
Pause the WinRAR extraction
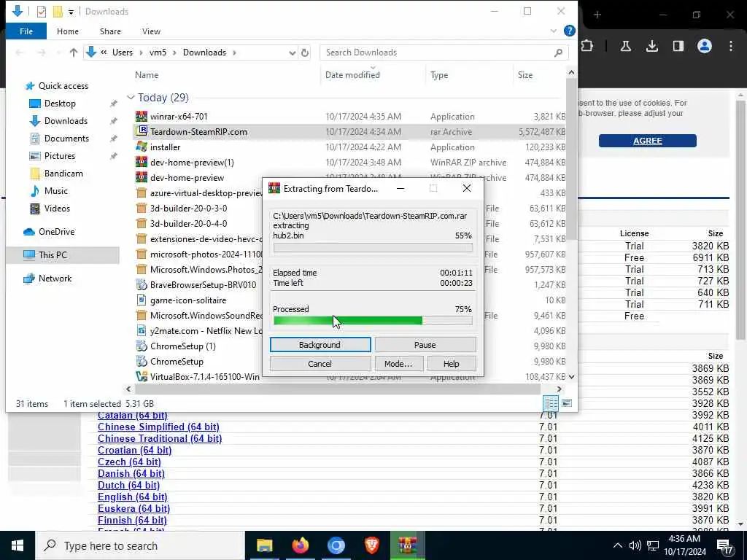click(425, 345)
